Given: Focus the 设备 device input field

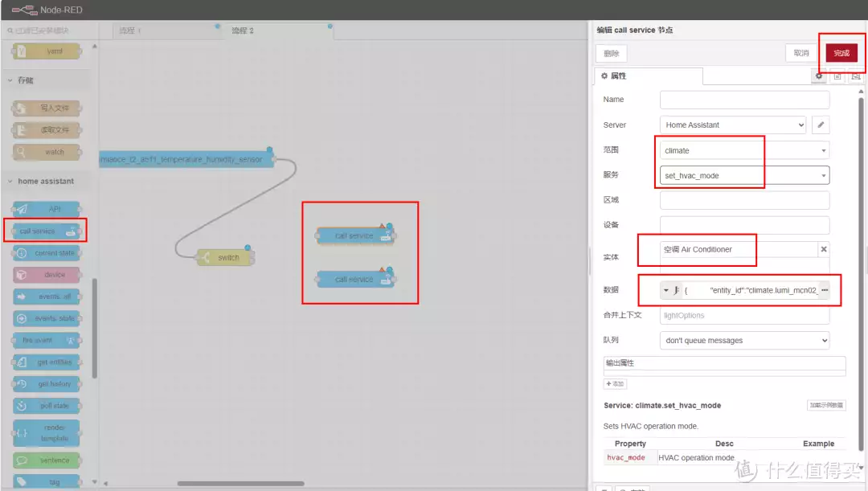Looking at the screenshot, I should pyautogui.click(x=744, y=225).
